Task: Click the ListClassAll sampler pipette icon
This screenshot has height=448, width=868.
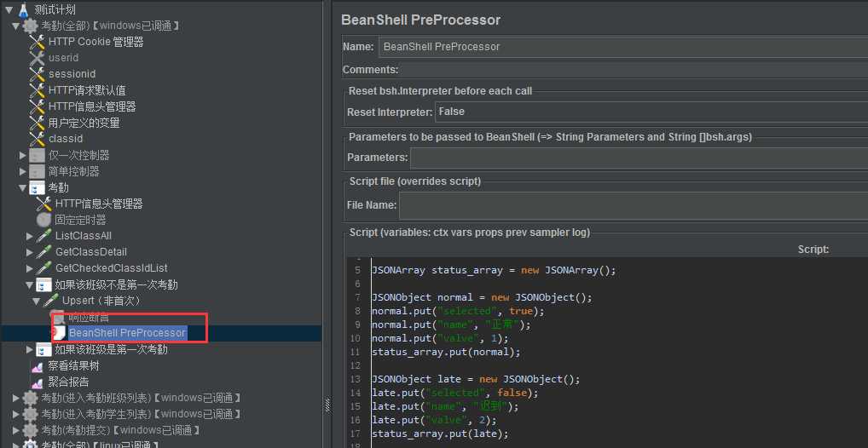Action: pos(43,236)
